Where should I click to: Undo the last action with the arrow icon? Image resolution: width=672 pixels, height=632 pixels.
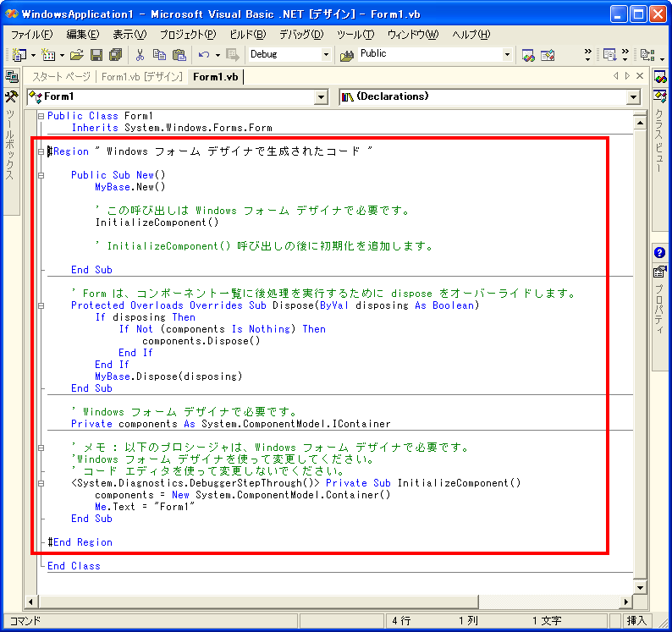[x=204, y=54]
